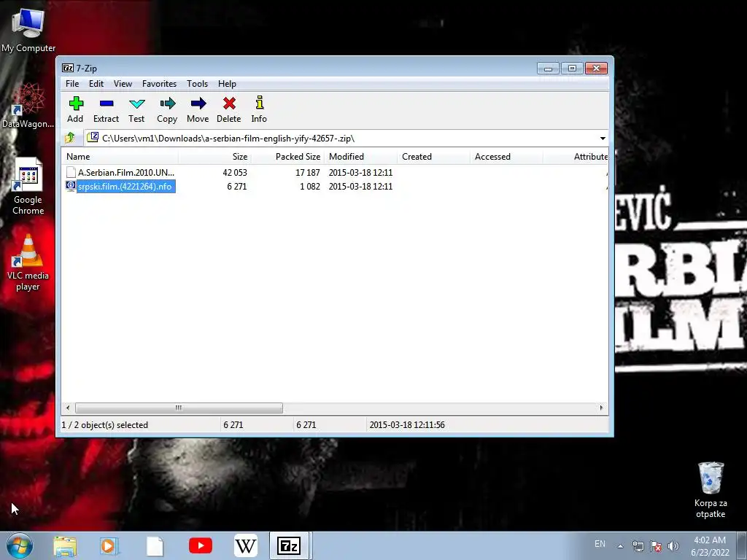Select the srpski.film.(4221264).nfo file
This screenshot has width=747, height=560.
[125, 186]
